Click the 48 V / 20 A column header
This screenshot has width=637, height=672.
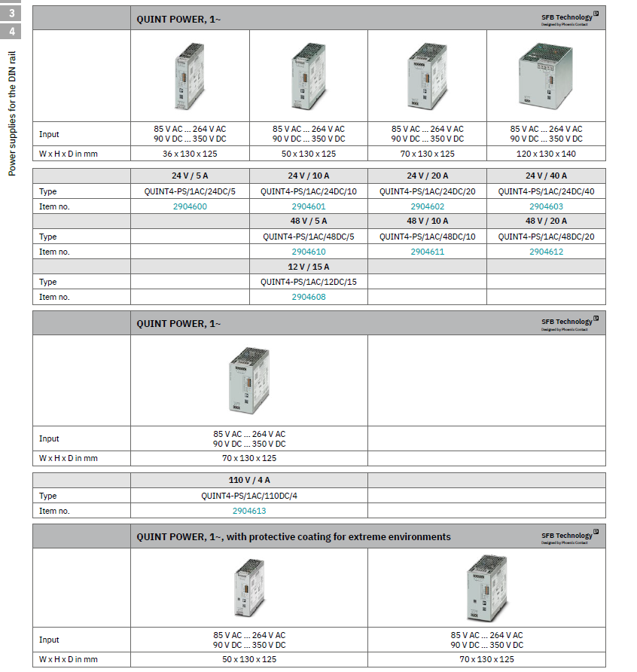click(x=546, y=221)
